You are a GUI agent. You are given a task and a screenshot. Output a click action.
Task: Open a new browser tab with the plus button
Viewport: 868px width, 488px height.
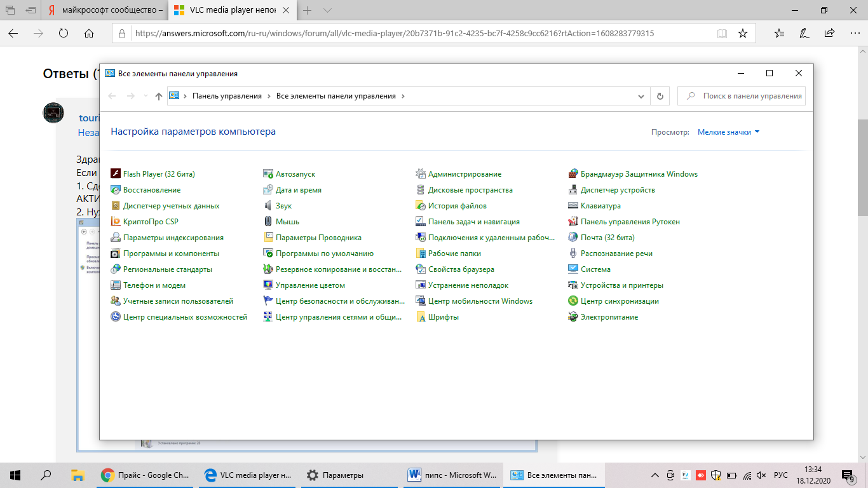pos(308,11)
